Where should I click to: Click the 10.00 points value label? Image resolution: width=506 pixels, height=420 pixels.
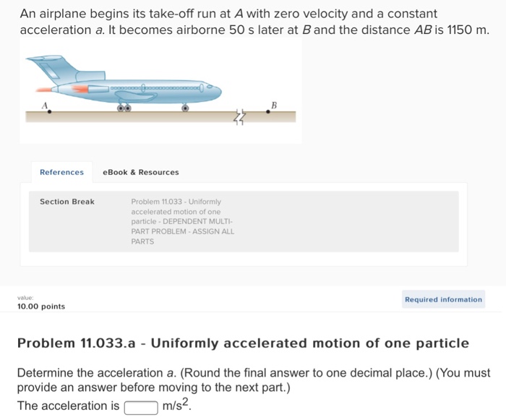(x=41, y=307)
